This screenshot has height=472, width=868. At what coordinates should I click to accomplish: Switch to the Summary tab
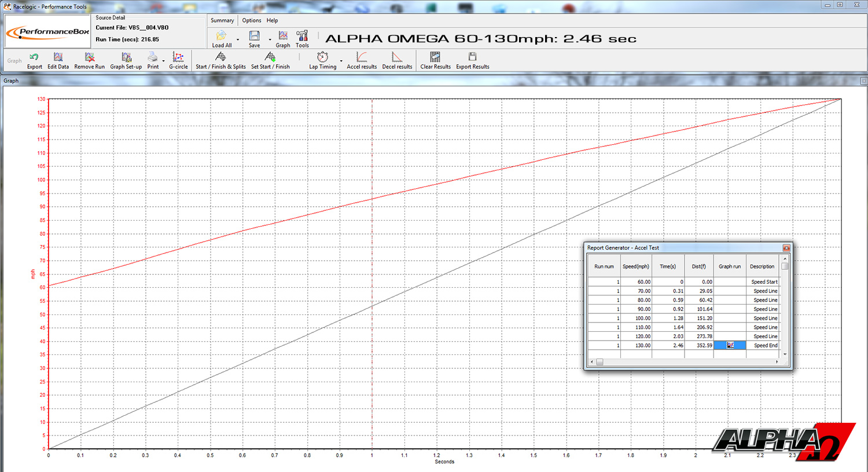[x=222, y=20]
